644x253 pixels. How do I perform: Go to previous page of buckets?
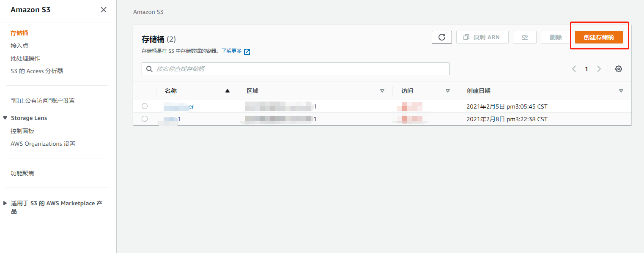(574, 69)
